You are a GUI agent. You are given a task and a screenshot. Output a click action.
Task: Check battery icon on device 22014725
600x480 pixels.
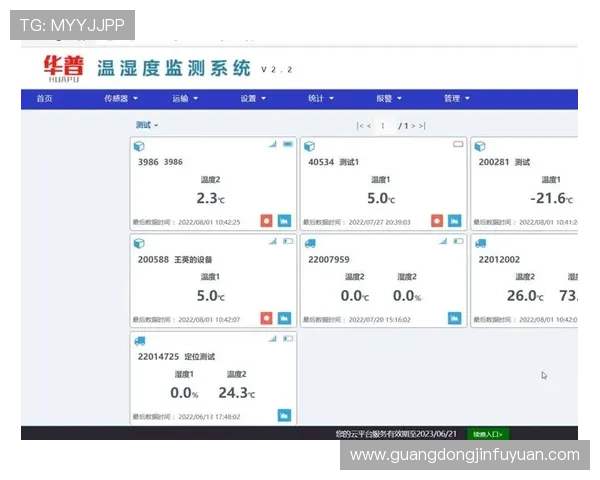pyautogui.click(x=288, y=338)
